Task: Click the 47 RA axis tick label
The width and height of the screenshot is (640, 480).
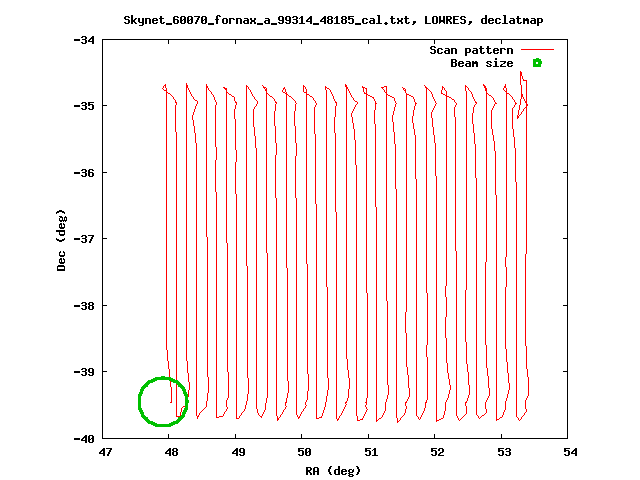Action: pyautogui.click(x=105, y=452)
